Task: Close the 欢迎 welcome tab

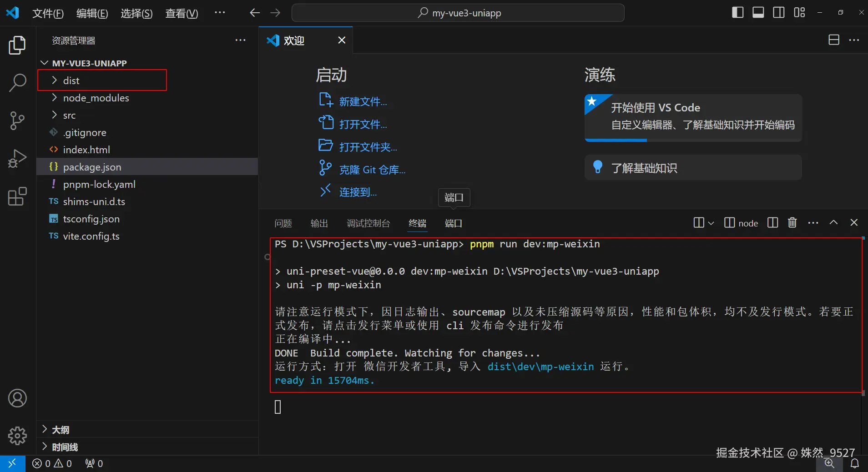Action: [342, 40]
